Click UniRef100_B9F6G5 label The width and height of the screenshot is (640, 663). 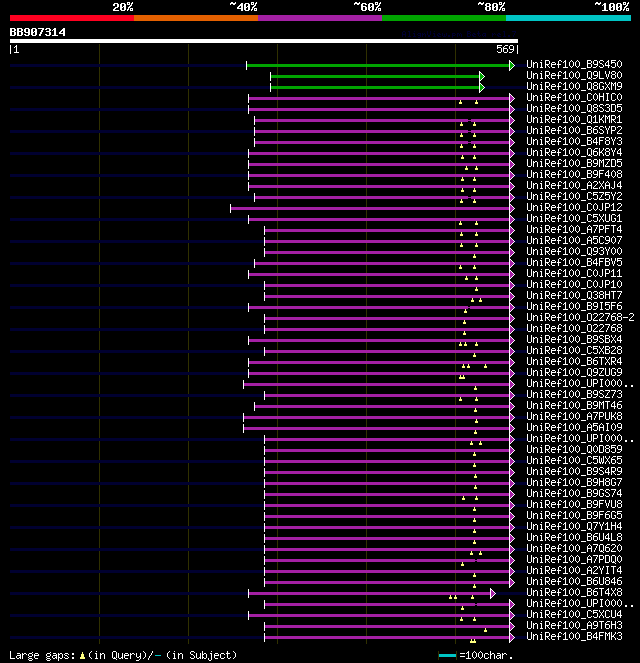coord(574,515)
